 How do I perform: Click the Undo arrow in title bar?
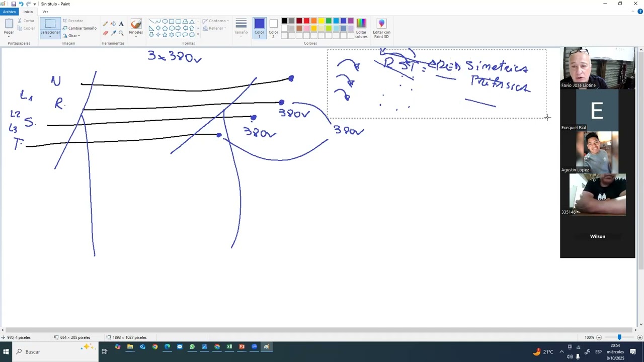point(21,4)
